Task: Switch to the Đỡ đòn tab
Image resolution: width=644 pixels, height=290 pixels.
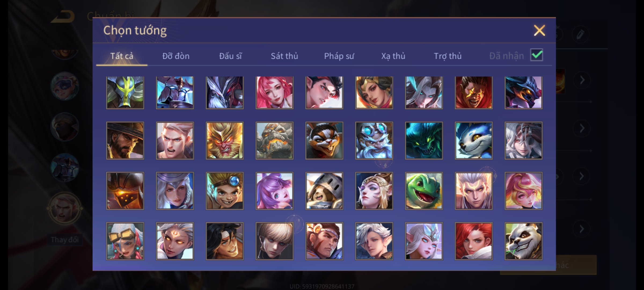Action: [x=176, y=56]
